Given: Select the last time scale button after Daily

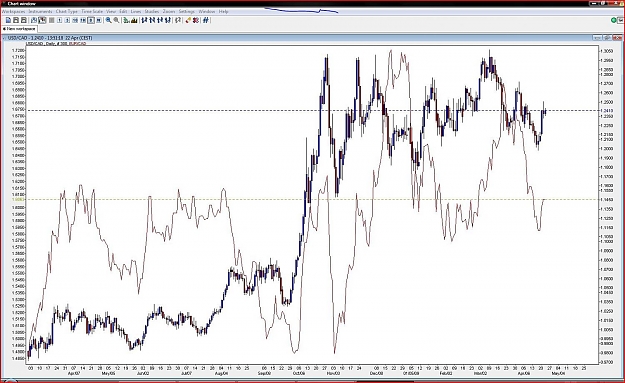Looking at the screenshot, I should [99, 20].
